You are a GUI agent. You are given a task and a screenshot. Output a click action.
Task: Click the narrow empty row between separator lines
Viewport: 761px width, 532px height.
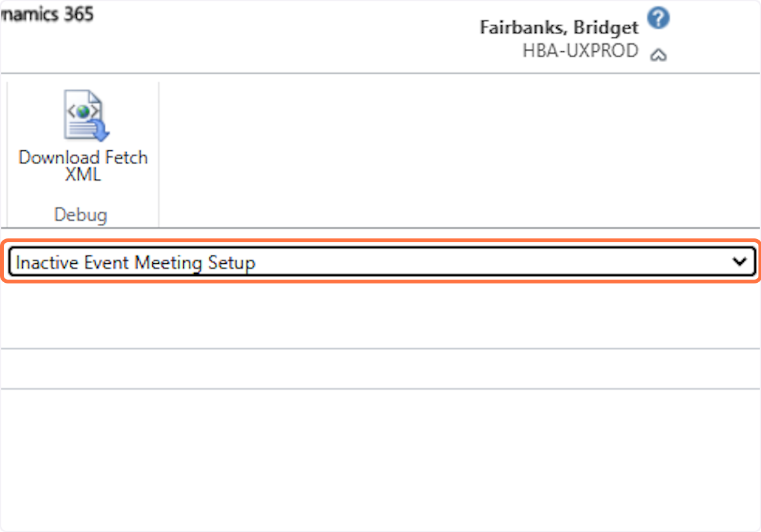click(x=380, y=368)
